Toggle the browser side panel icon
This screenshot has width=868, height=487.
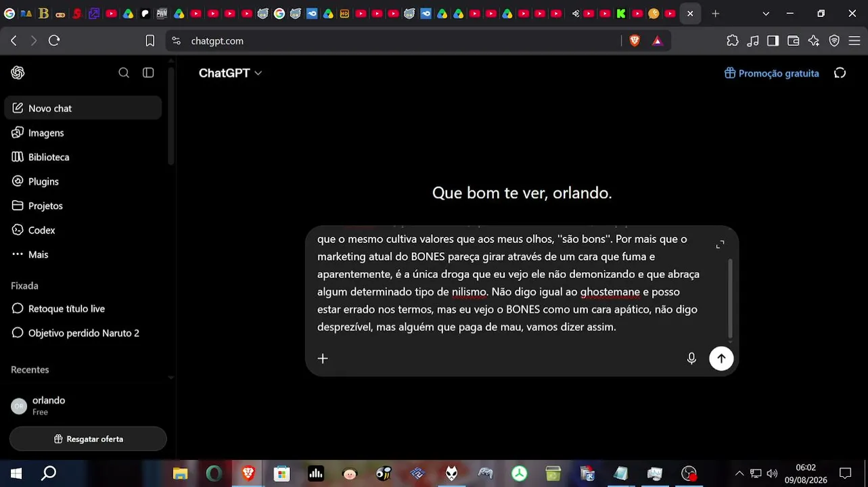click(773, 41)
